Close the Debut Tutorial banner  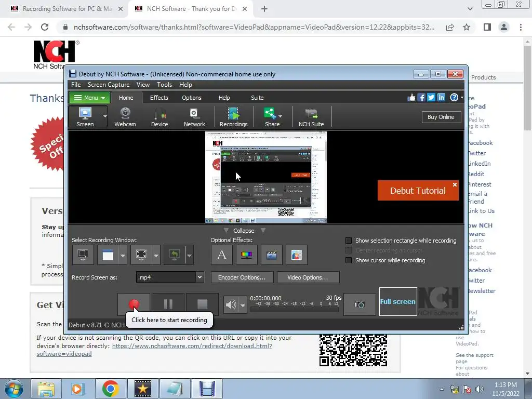455,184
